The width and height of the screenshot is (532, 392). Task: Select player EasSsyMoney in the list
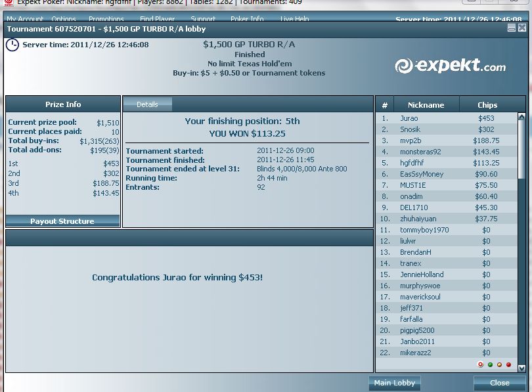pyautogui.click(x=447, y=174)
